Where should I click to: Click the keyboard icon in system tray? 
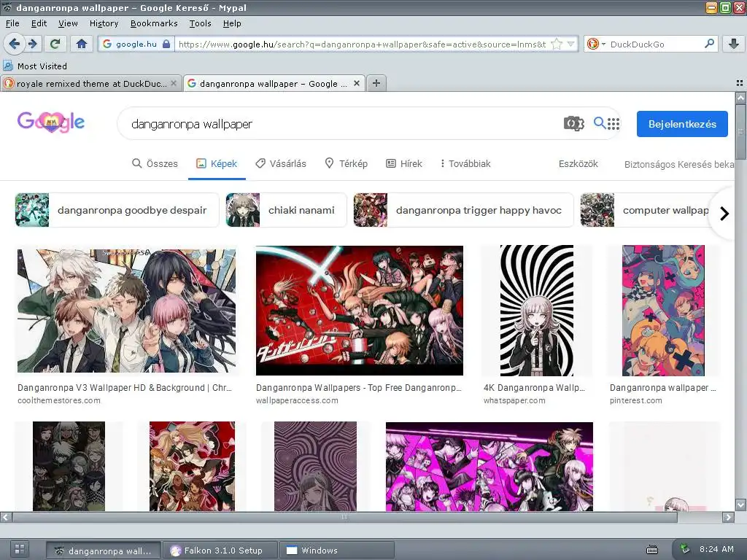click(651, 550)
